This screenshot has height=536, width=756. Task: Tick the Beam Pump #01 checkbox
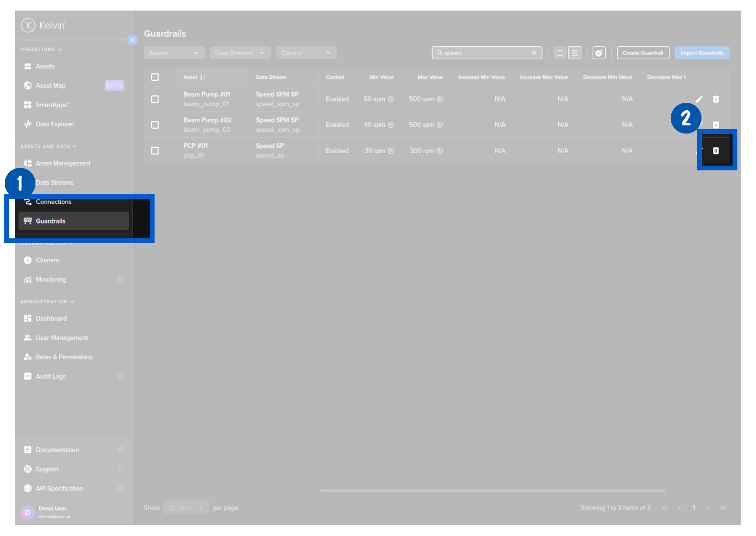tap(155, 99)
